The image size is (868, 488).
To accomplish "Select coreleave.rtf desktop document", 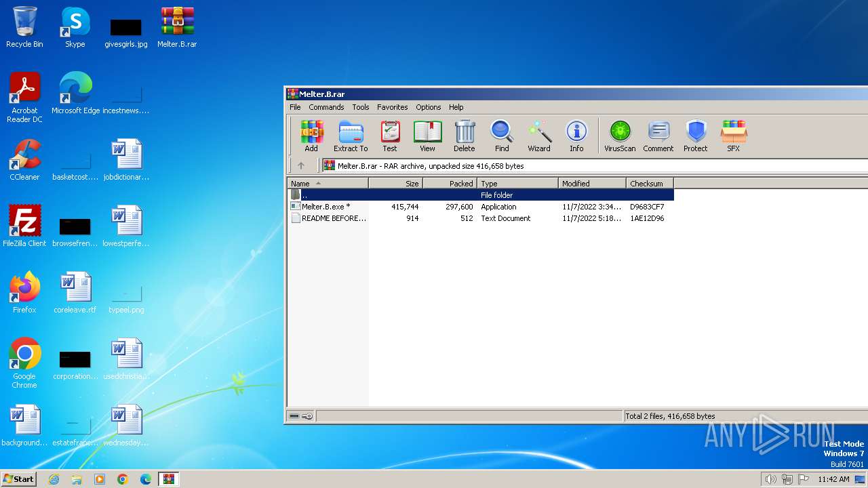I will click(x=75, y=293).
